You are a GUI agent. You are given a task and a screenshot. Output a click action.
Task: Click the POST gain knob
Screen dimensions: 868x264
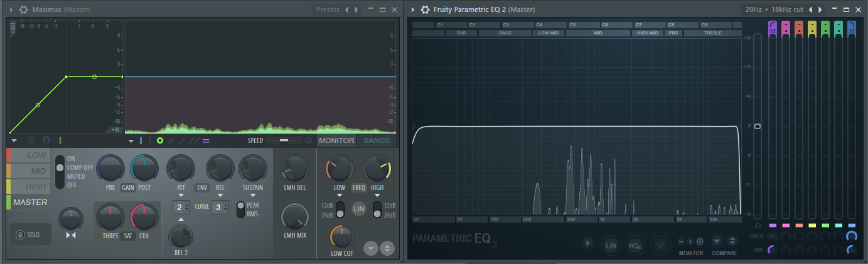pyautogui.click(x=144, y=168)
